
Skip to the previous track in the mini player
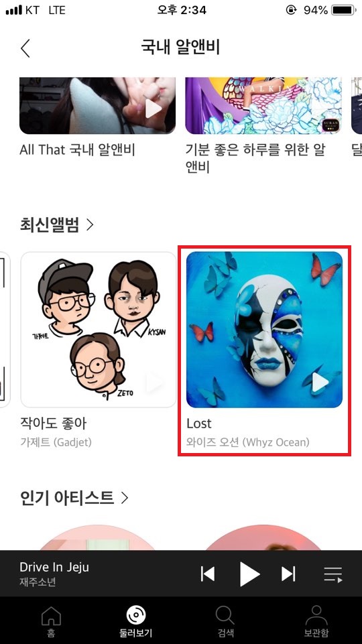coord(208,574)
